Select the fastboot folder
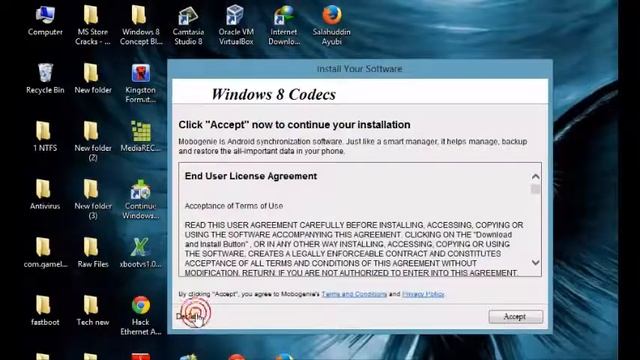The height and width of the screenshot is (360, 640). 45,311
